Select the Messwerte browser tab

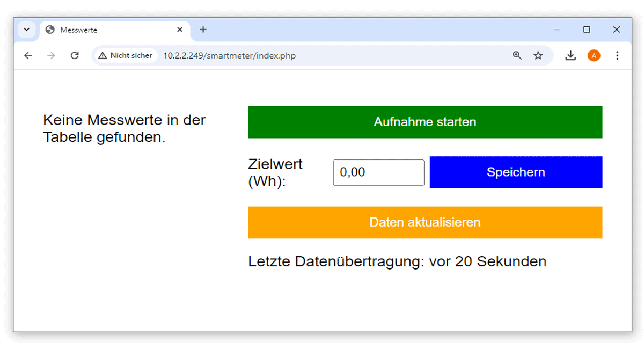pyautogui.click(x=114, y=30)
